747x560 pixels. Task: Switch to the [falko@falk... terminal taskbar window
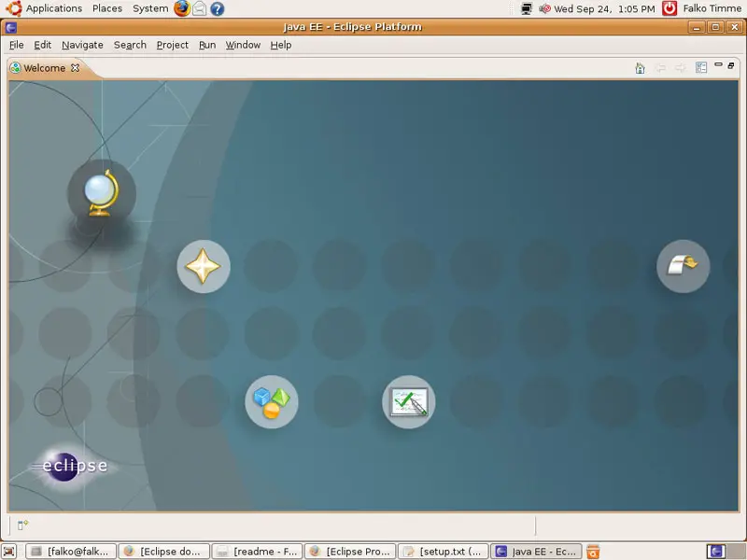tap(71, 552)
